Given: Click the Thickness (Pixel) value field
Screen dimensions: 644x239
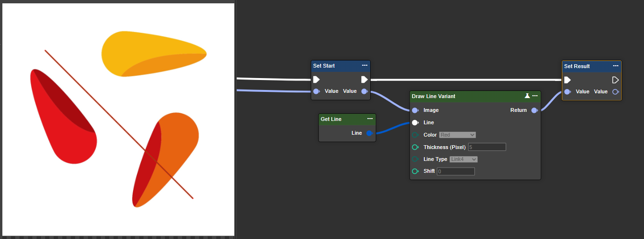Looking at the screenshot, I should [487, 147].
